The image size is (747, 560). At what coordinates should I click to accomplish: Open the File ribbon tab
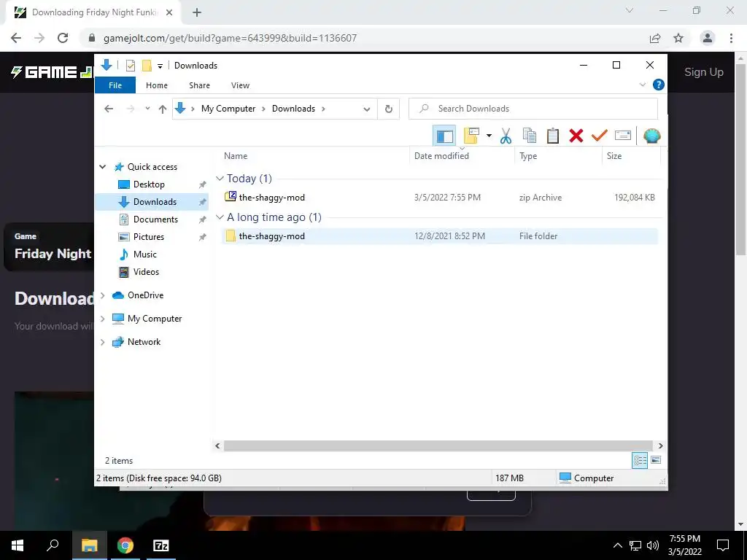(115, 85)
